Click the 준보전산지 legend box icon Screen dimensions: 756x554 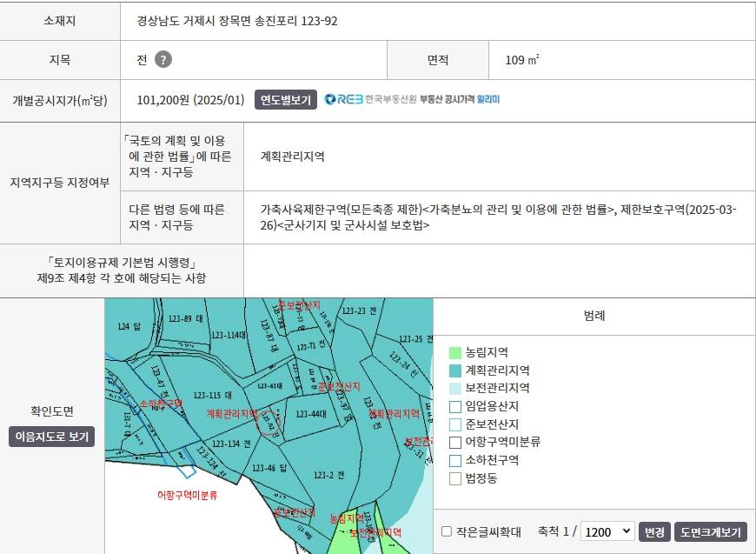(x=455, y=424)
